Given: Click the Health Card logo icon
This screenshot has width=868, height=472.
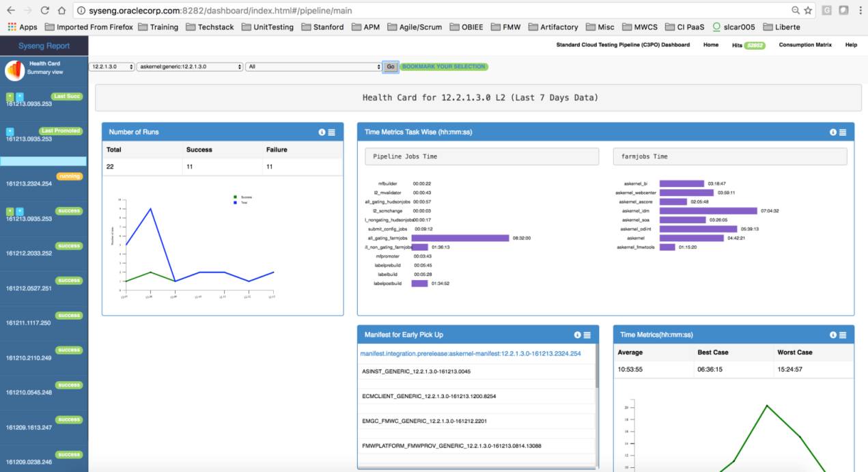Looking at the screenshot, I should tap(14, 70).
